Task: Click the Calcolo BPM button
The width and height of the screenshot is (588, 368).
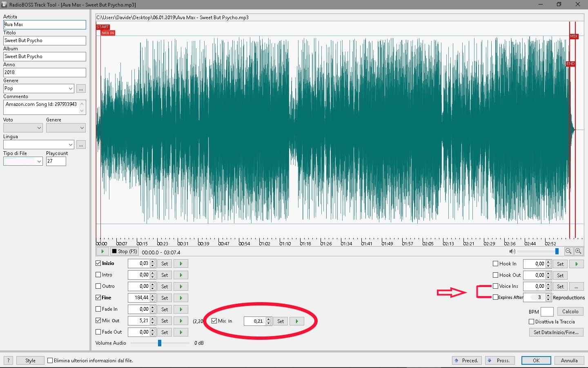Action: tap(570, 312)
